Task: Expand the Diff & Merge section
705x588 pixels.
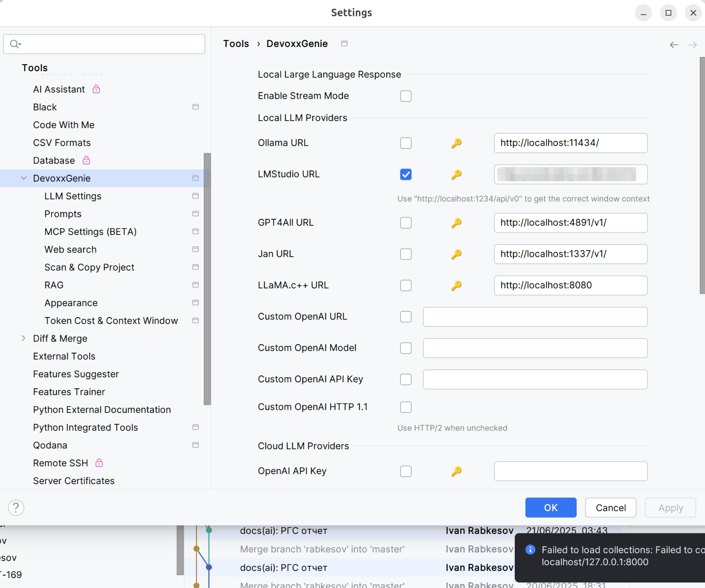Action: click(x=24, y=338)
